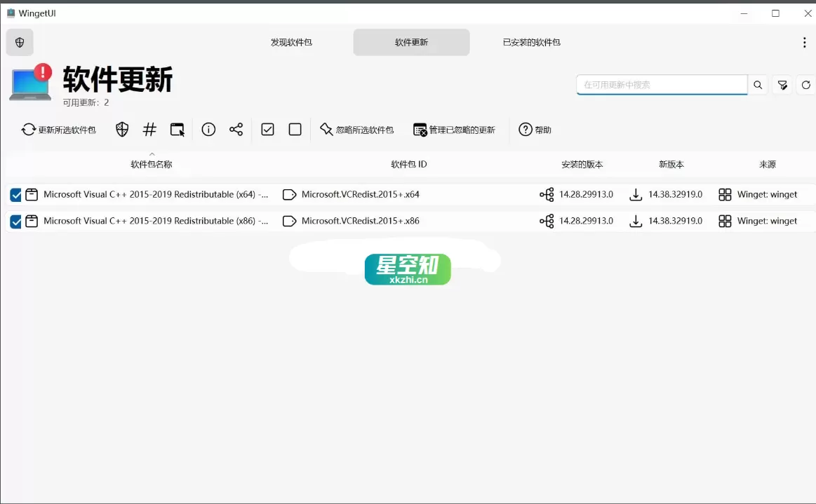Viewport: 816px width, 504px height.
Task: Click the filter icon beside the search box
Action: tap(782, 84)
